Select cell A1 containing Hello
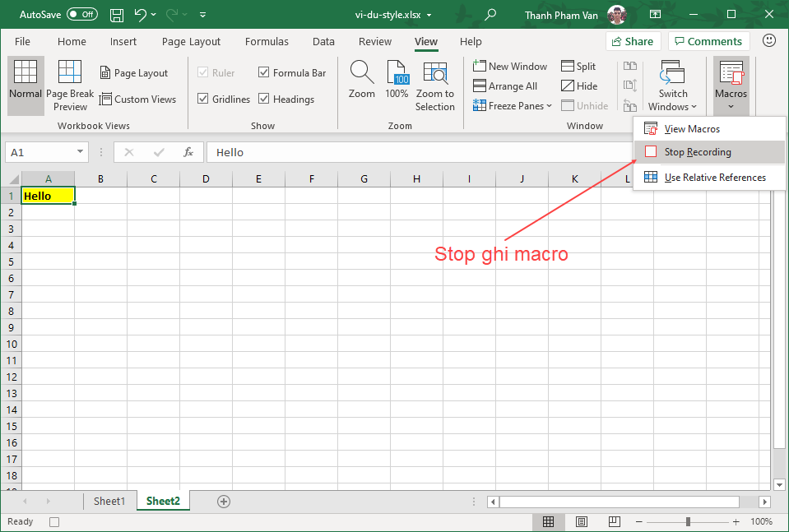The height and width of the screenshot is (532, 789). pos(49,196)
